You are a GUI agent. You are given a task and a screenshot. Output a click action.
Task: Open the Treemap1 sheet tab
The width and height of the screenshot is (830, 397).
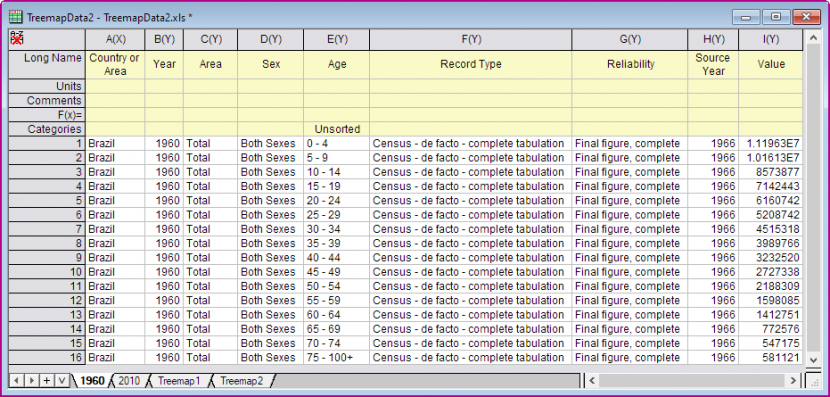coord(179,381)
